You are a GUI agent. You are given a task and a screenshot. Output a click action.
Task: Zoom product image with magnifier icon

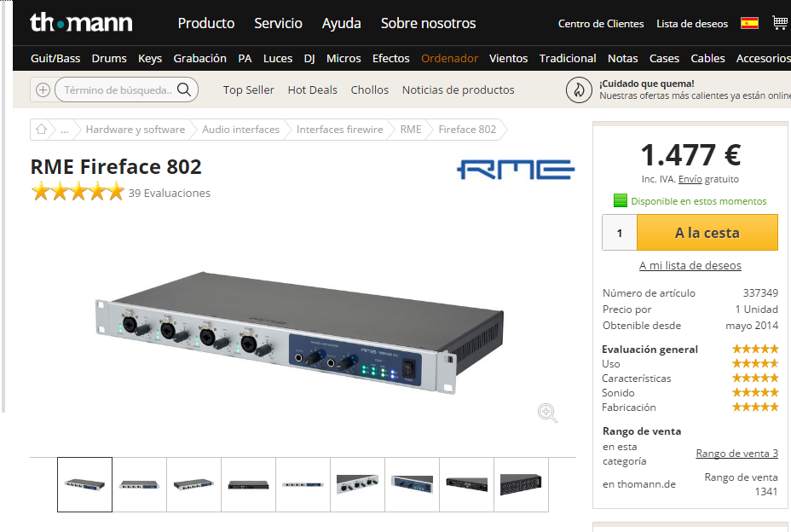pyautogui.click(x=547, y=413)
